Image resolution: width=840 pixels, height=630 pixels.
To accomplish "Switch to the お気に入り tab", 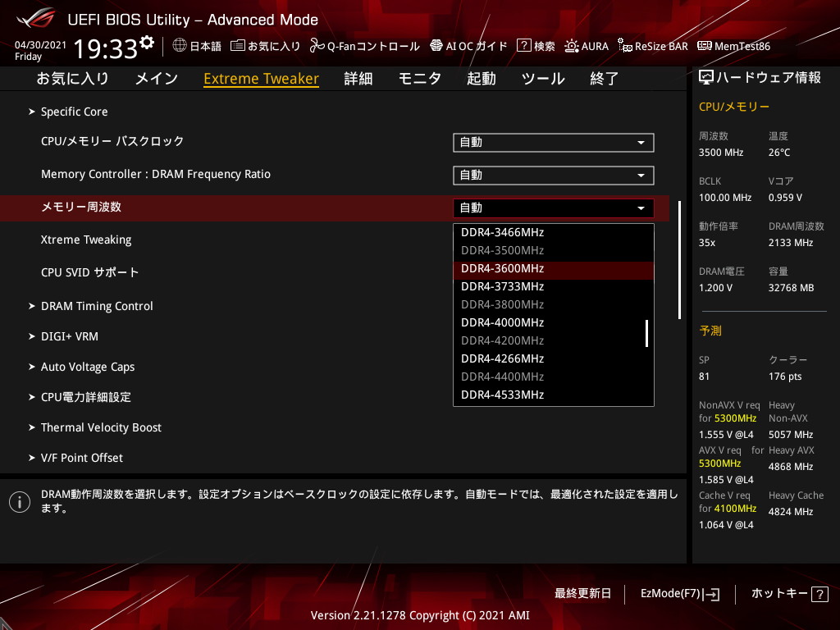I will pyautogui.click(x=72, y=78).
